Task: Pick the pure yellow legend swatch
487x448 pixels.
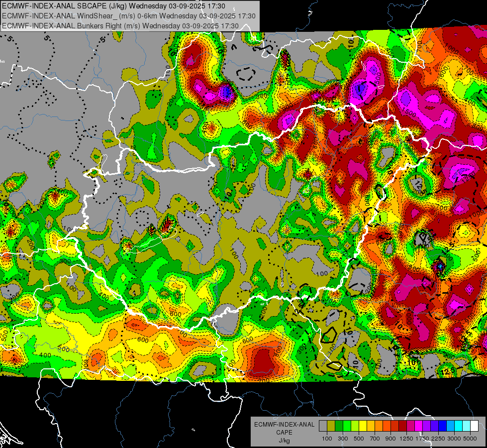Action: point(363,426)
